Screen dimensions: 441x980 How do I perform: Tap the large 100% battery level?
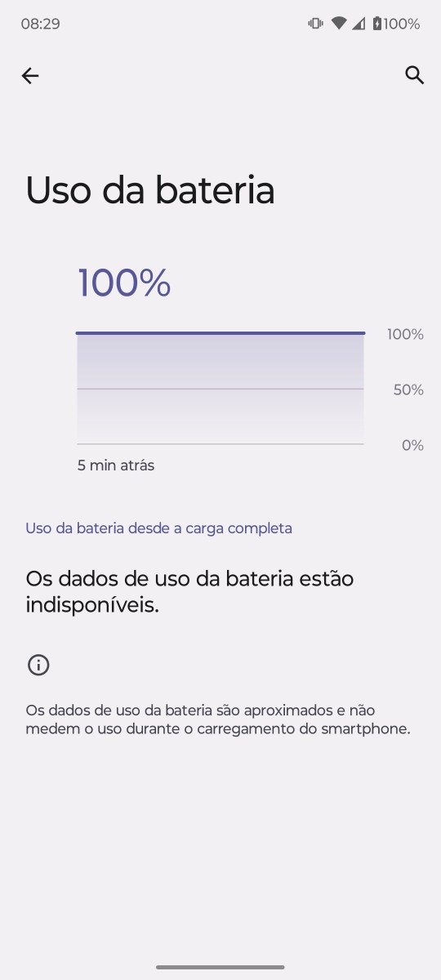[124, 283]
